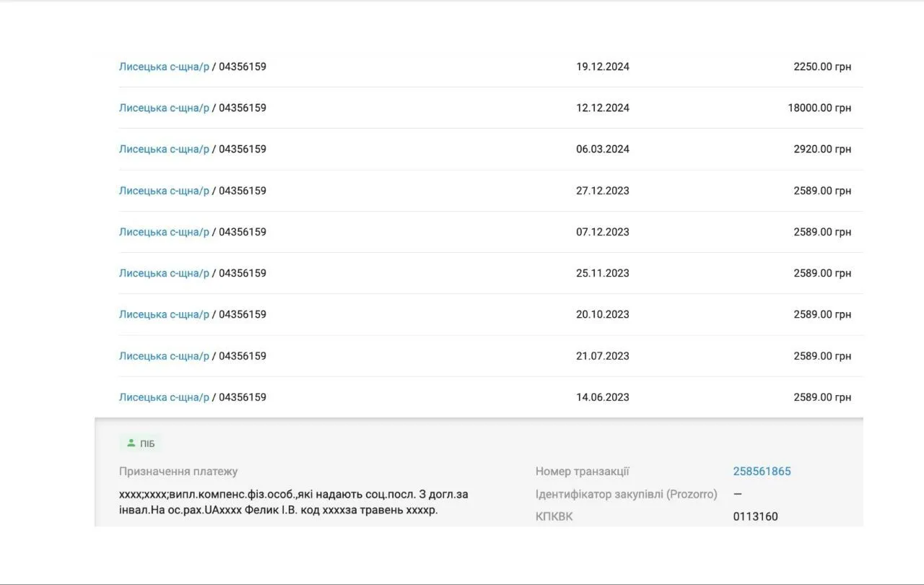Select the ПІБ label badge

click(x=141, y=443)
